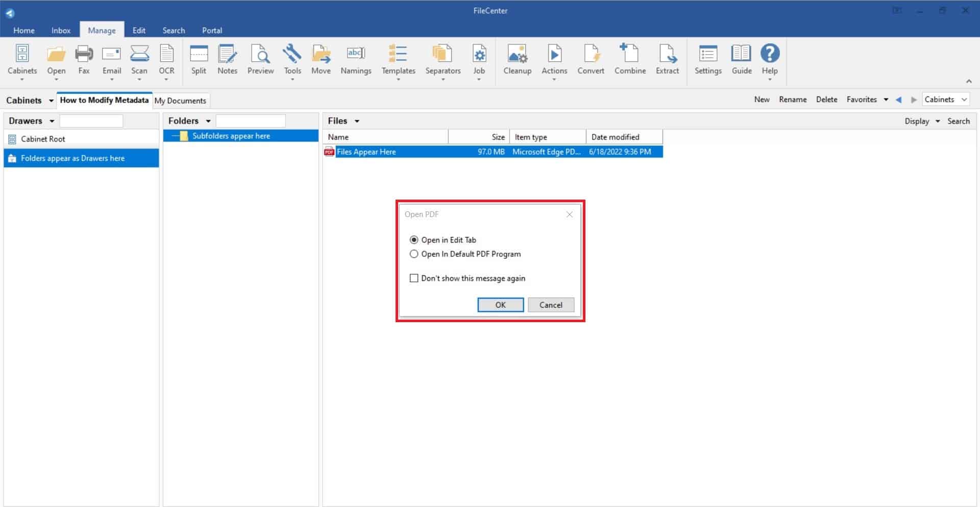Expand the Cabinets dropdown arrow

51,101
